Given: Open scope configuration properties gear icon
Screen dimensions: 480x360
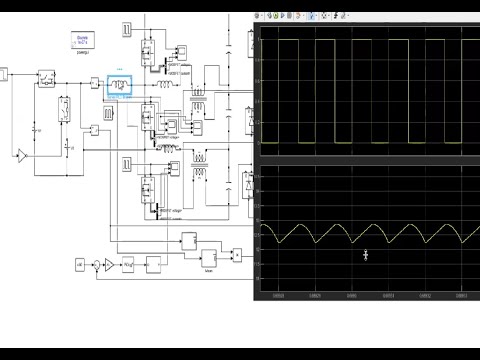Looking at the screenshot, I should point(256,16).
